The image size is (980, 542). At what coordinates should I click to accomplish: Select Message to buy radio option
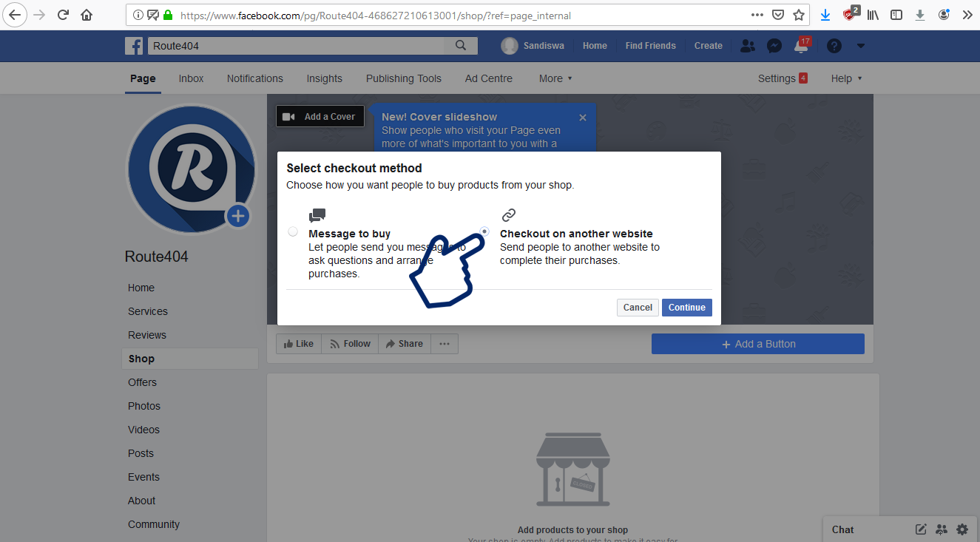coord(293,231)
